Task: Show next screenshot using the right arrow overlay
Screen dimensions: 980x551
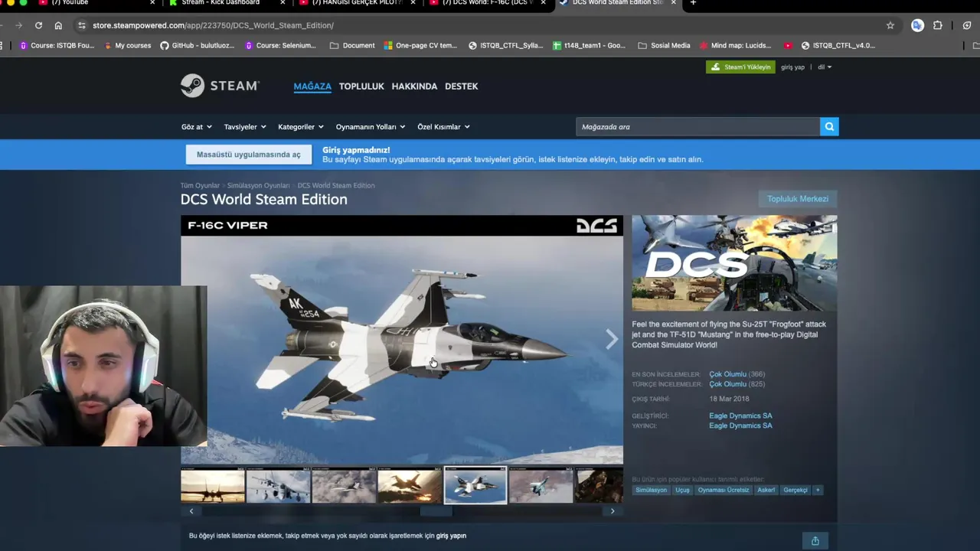Action: click(611, 339)
